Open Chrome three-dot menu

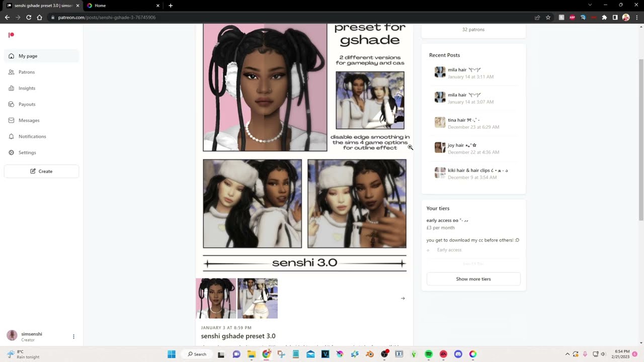point(636,17)
